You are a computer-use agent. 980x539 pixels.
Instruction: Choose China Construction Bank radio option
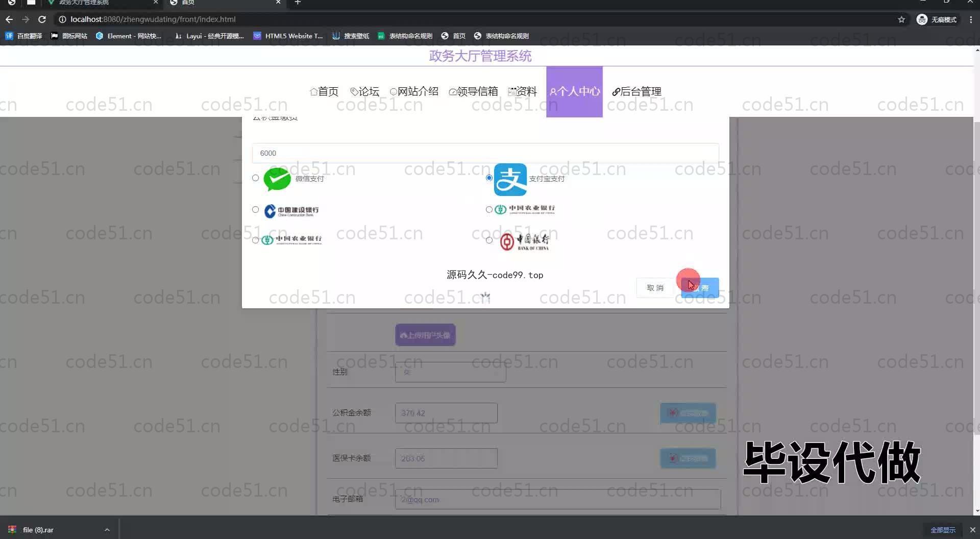[x=255, y=209]
